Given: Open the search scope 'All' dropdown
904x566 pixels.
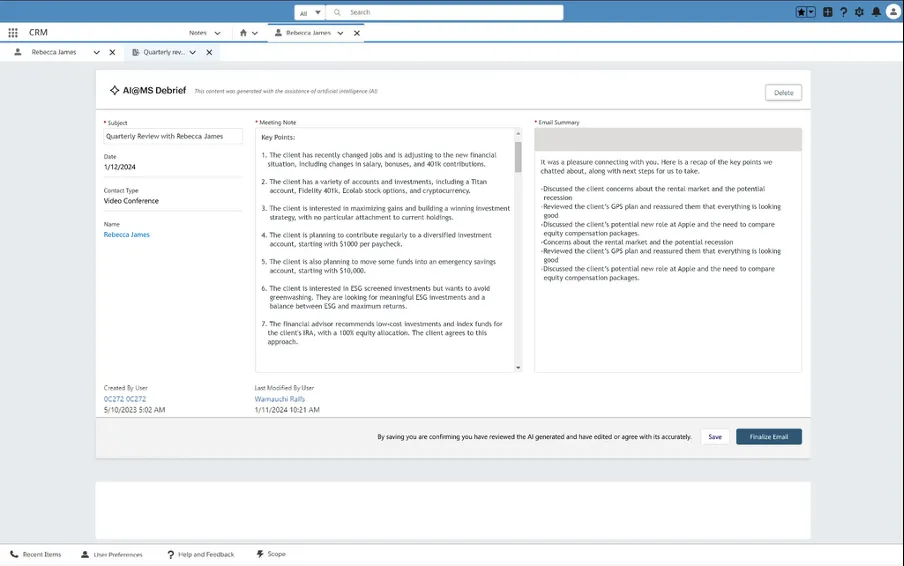Looking at the screenshot, I should (309, 12).
